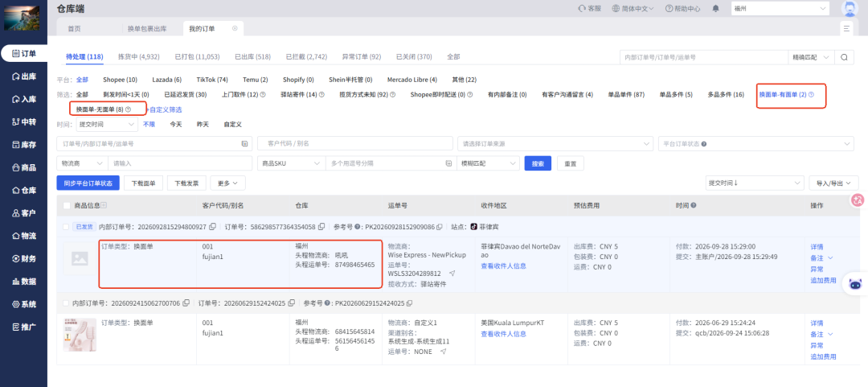The image size is (868, 387).
Task: Click the 下载发票 button
Action: tap(186, 183)
